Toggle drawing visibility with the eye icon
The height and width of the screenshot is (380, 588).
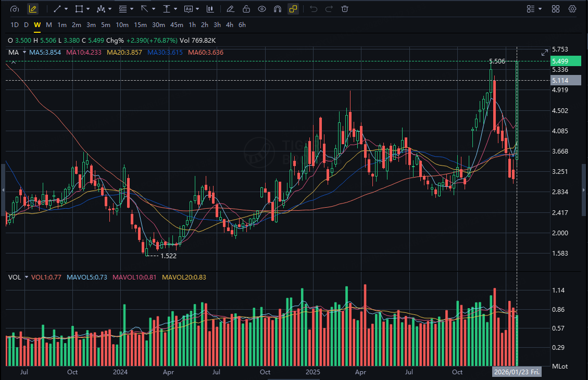click(262, 9)
